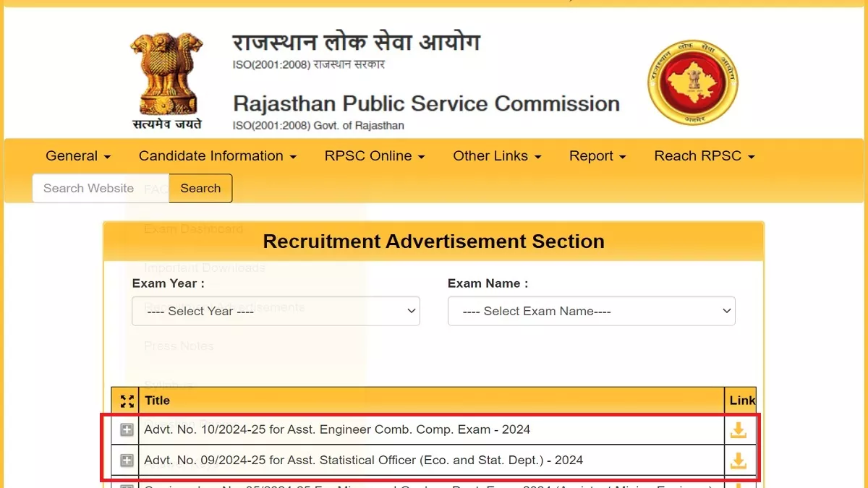This screenshot has height=488, width=868.
Task: Click the Link column header
Action: (x=742, y=401)
